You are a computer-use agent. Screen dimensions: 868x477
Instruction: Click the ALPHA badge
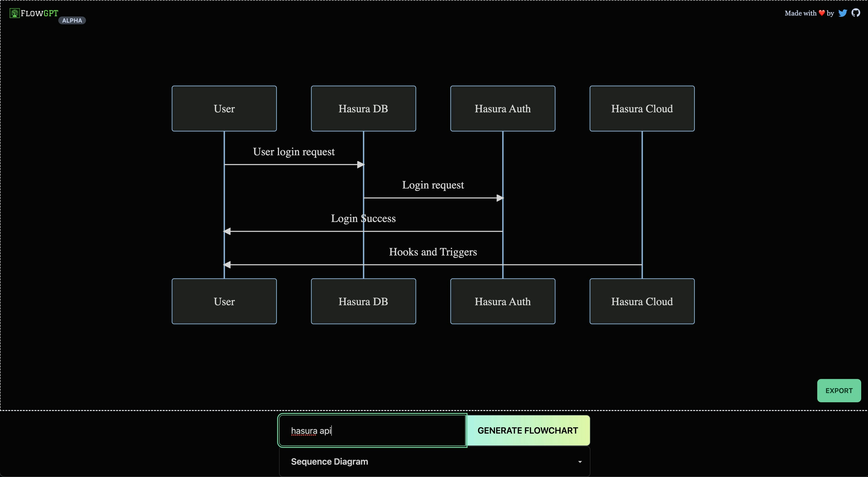coord(72,21)
